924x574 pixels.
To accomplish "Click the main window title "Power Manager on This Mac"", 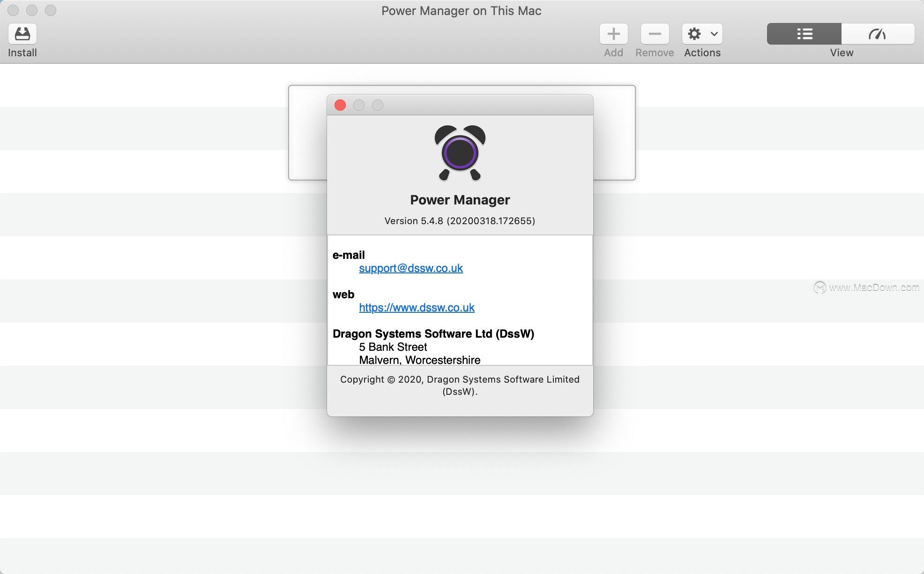I will pos(462,11).
